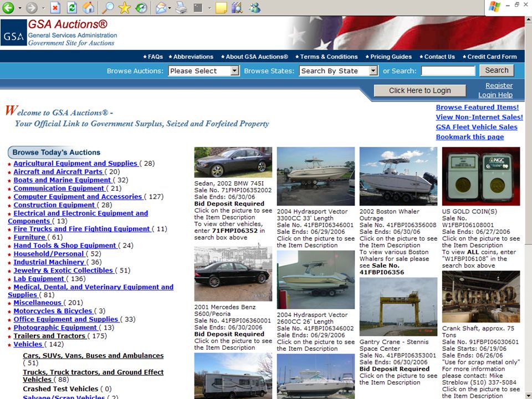Click the Refresh page icon
Viewport: 532px width, 399px height.
72,7
